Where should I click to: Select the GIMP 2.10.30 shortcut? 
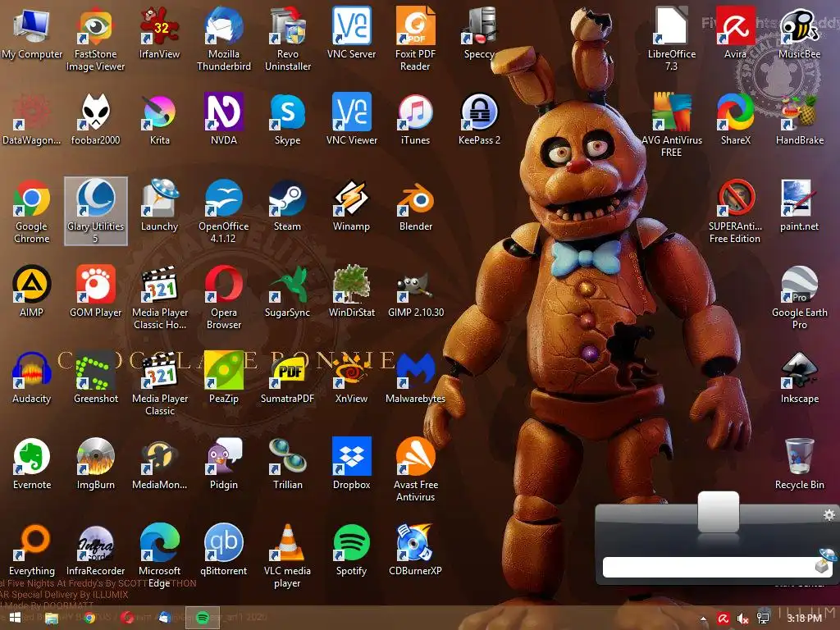coord(415,293)
